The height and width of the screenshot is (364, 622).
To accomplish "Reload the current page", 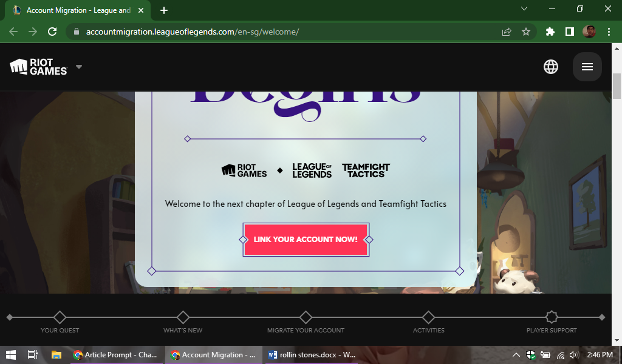I will point(52,32).
